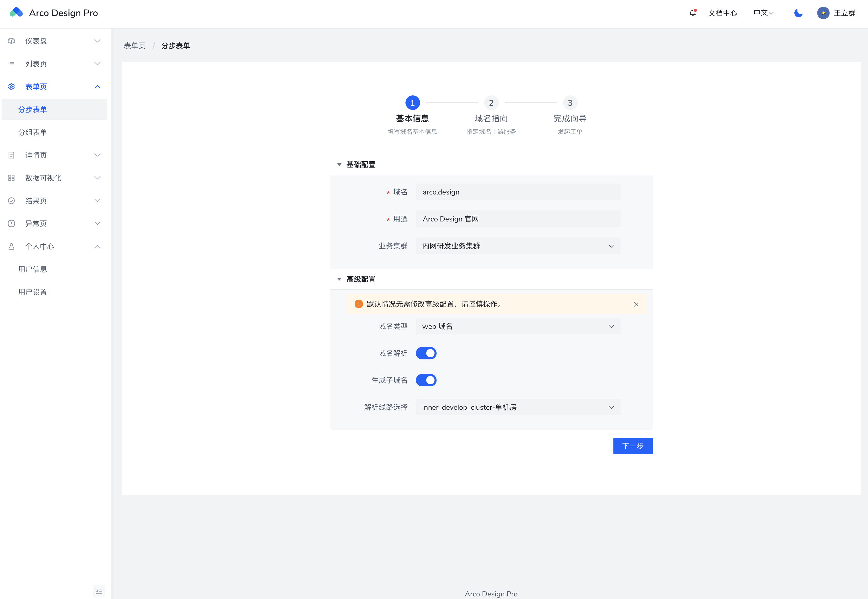Dismiss the orange warning alert
Image resolution: width=868 pixels, height=599 pixels.
(636, 304)
